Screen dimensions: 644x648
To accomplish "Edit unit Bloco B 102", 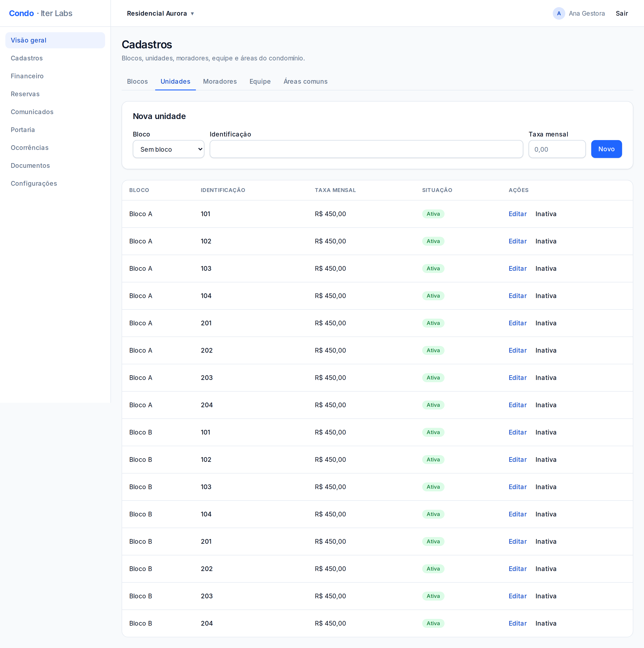I will click(x=517, y=460).
